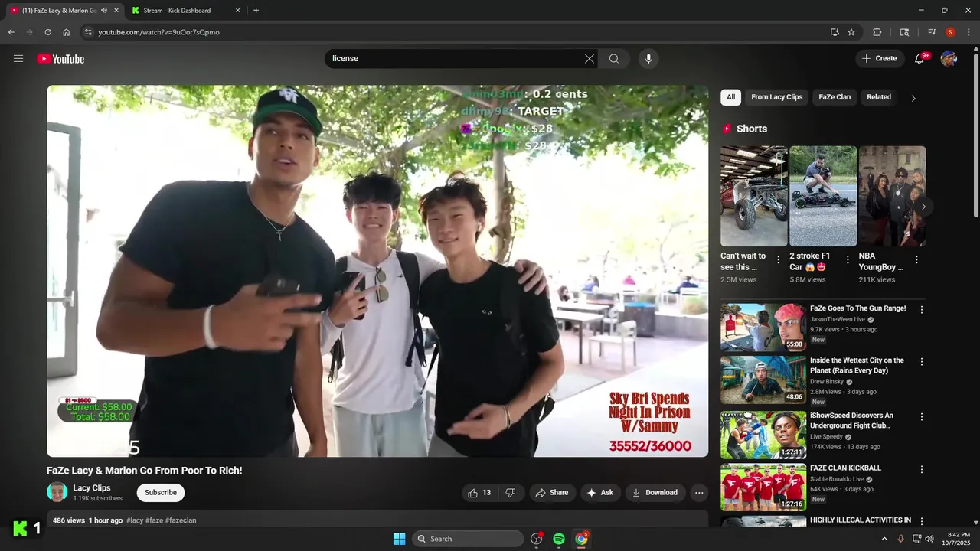Viewport: 980px width, 551px height.
Task: Open the #fazeclan hashtag link
Action: click(181, 520)
